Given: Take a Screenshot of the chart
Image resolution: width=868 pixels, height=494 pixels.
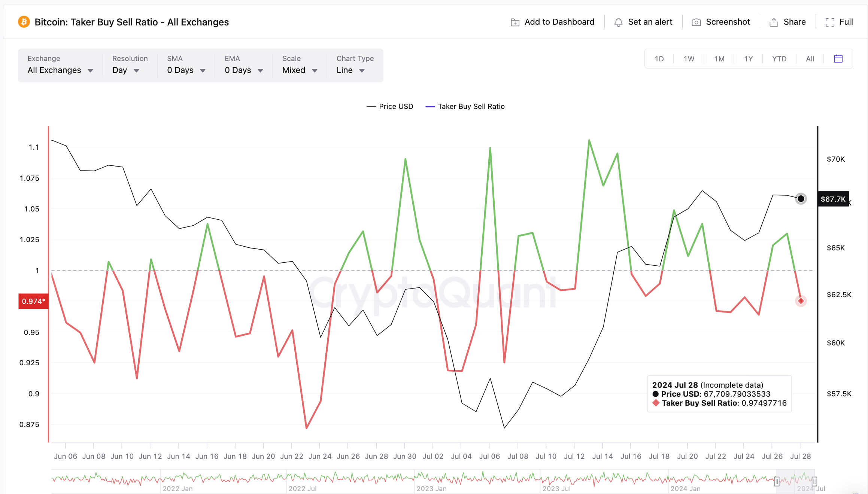Looking at the screenshot, I should (x=720, y=22).
